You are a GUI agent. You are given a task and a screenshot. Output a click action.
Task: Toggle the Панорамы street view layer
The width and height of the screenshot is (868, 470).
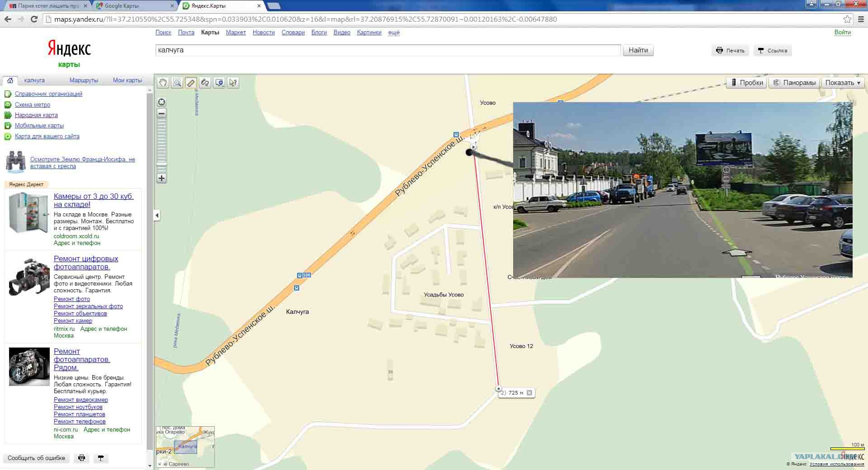[794, 83]
